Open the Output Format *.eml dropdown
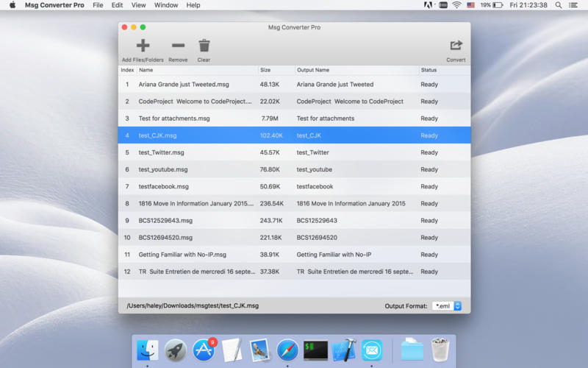This screenshot has height=368, width=588. 447,306
